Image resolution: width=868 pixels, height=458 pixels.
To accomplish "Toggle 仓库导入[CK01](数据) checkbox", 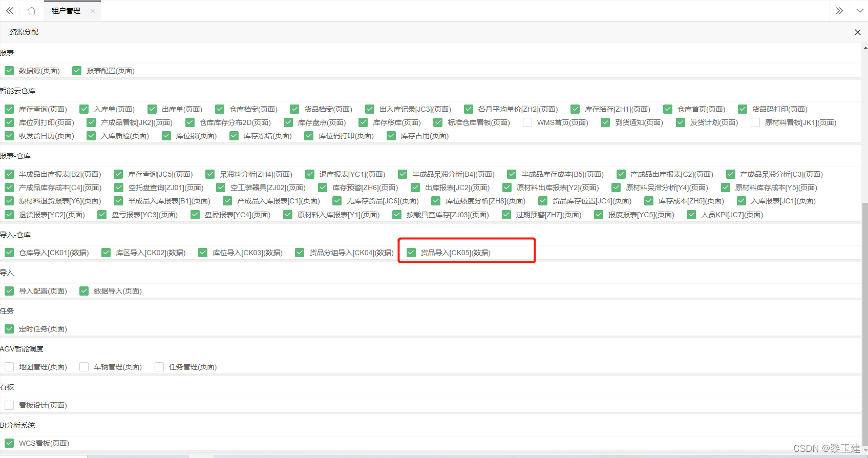I will (x=9, y=253).
